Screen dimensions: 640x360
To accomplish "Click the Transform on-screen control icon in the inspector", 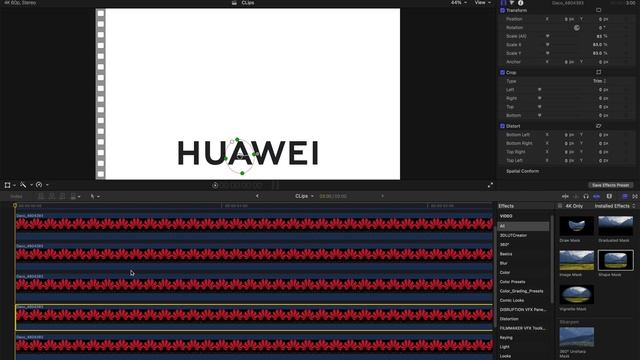I will click(598, 10).
